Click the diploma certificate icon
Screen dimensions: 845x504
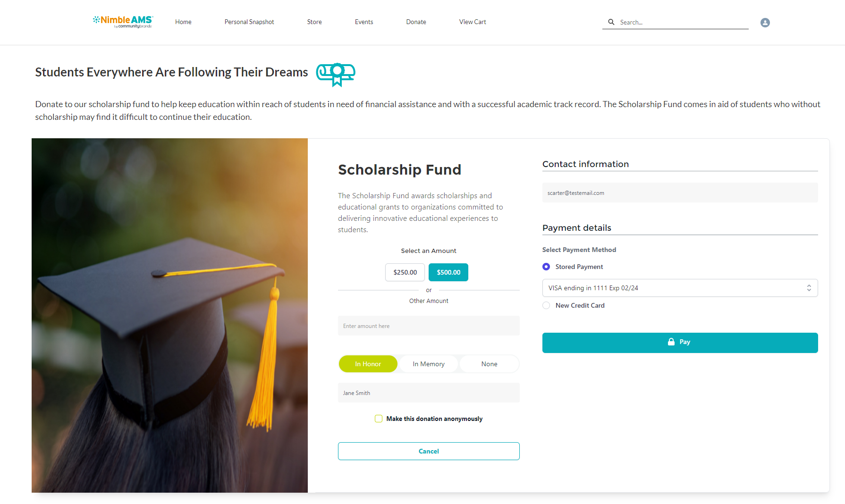[336, 74]
